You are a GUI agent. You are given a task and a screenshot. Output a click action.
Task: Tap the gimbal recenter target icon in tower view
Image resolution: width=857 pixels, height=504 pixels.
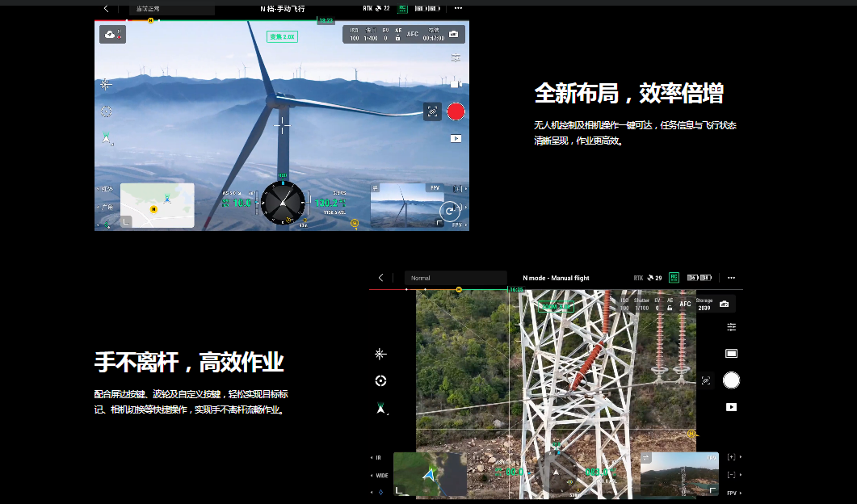tap(380, 380)
